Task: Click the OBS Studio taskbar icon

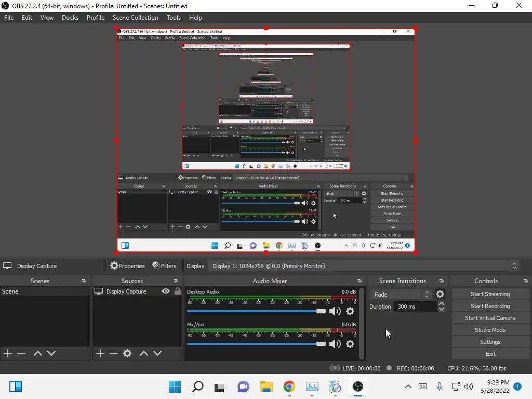Action: coord(357,387)
